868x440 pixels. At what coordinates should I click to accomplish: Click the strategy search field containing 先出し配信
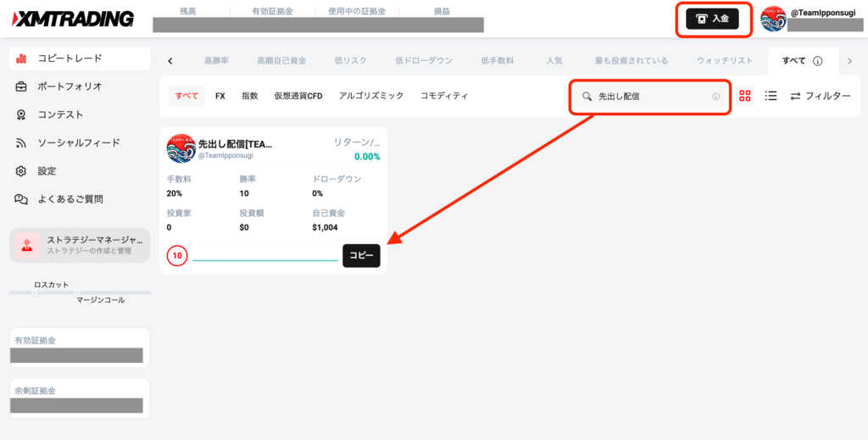(650, 97)
